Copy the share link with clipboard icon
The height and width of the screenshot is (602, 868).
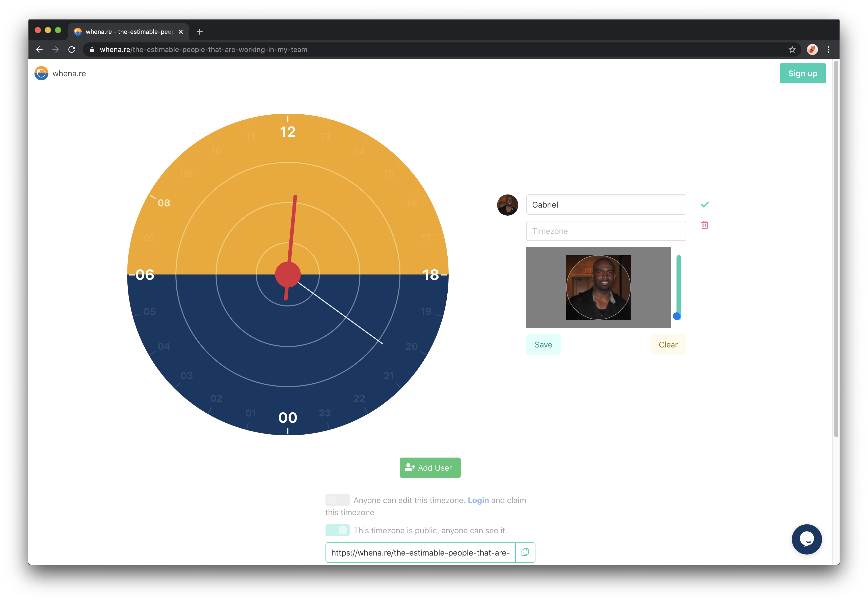[x=525, y=552]
